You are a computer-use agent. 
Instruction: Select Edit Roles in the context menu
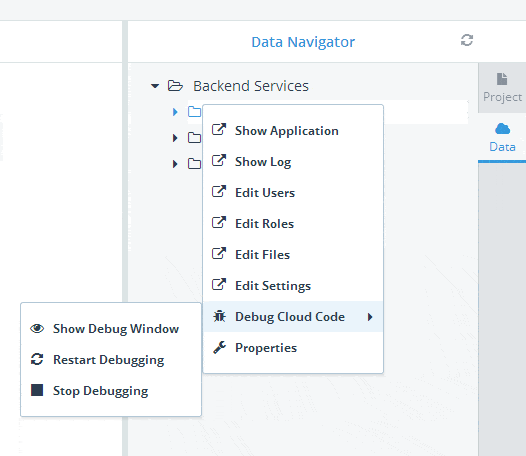(x=293, y=223)
